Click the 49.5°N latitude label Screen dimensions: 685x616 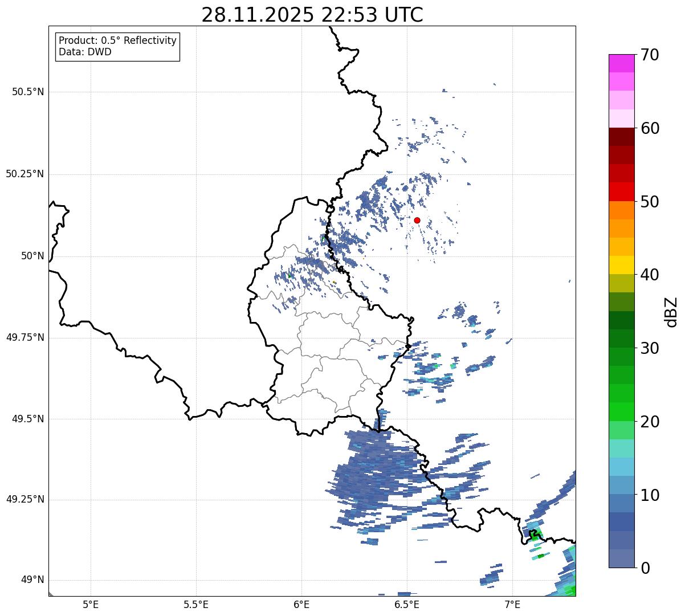[28, 419]
